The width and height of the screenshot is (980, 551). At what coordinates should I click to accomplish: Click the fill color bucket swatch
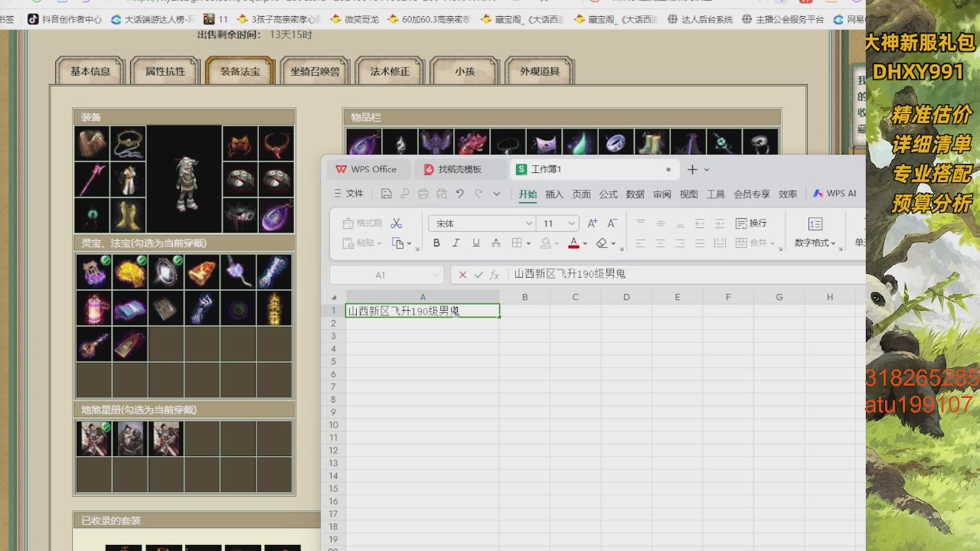pyautogui.click(x=546, y=243)
